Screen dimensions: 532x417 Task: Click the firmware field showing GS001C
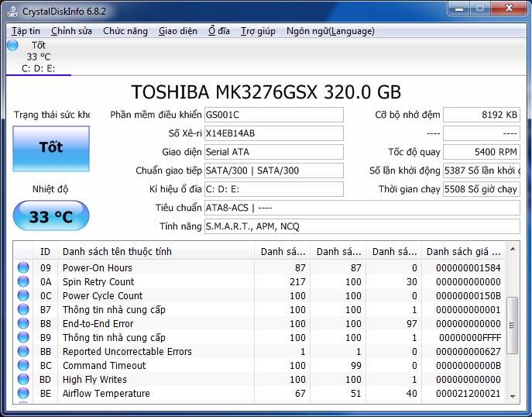(274, 115)
